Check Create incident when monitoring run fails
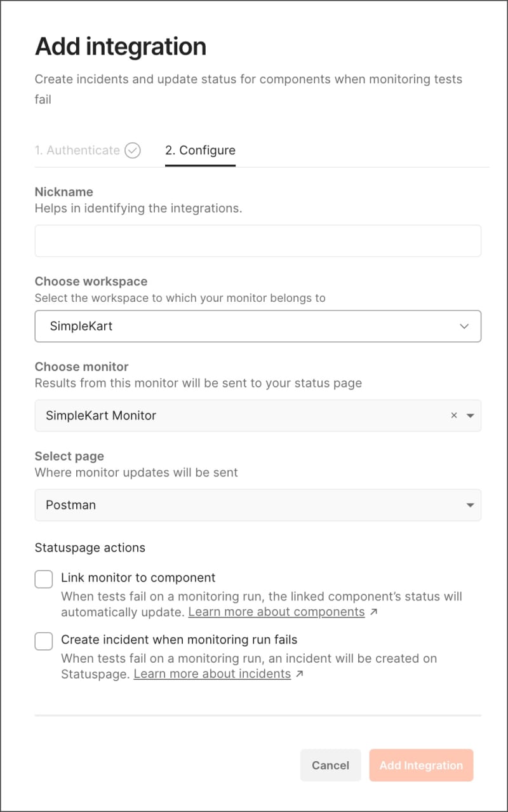Viewport: 508px width, 812px height. tap(43, 641)
